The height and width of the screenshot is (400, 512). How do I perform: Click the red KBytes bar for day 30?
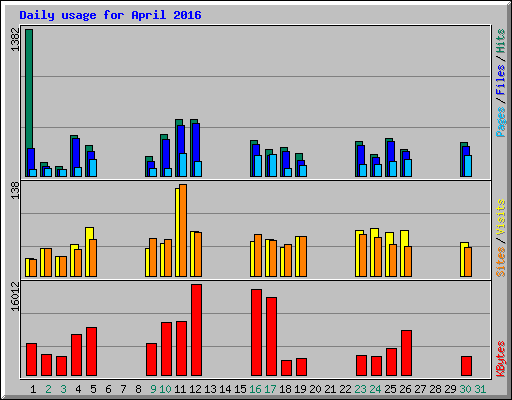pos(466,366)
